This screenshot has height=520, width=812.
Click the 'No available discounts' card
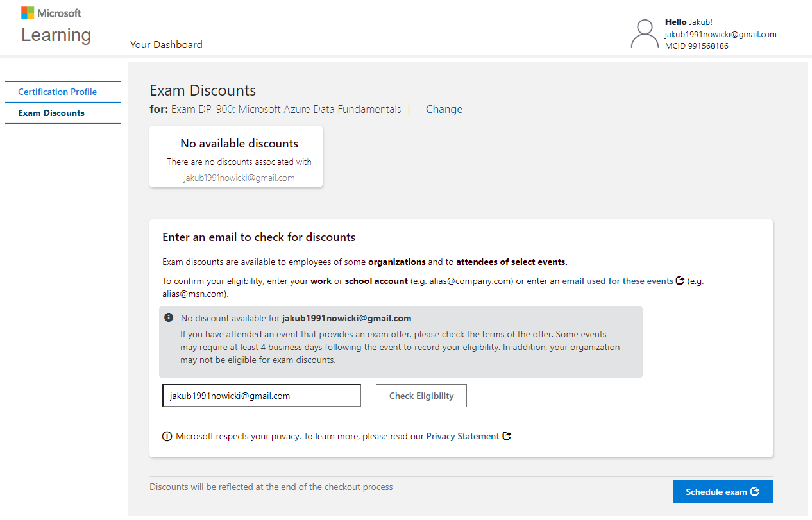pyautogui.click(x=236, y=156)
